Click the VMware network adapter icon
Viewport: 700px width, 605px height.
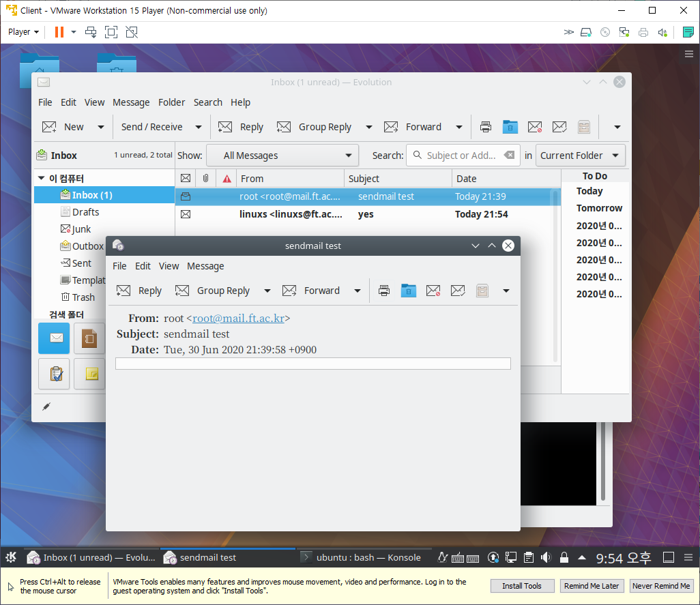point(624,32)
